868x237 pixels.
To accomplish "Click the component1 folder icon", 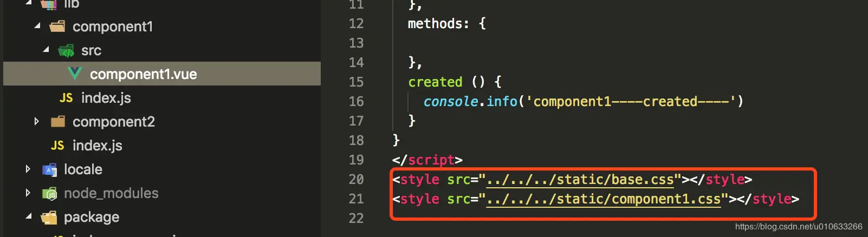I will (x=57, y=26).
